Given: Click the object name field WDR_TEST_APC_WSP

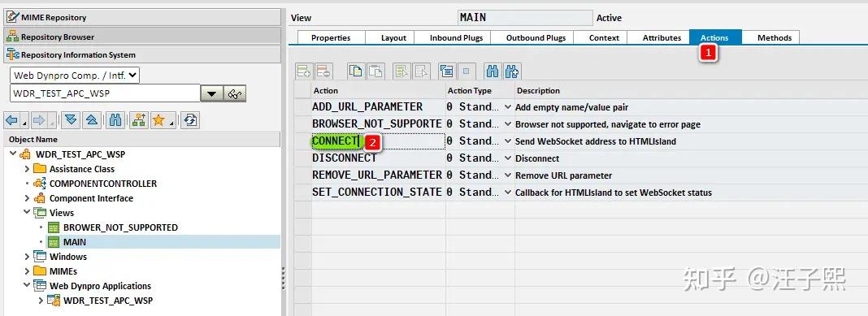Looking at the screenshot, I should coord(105,93).
